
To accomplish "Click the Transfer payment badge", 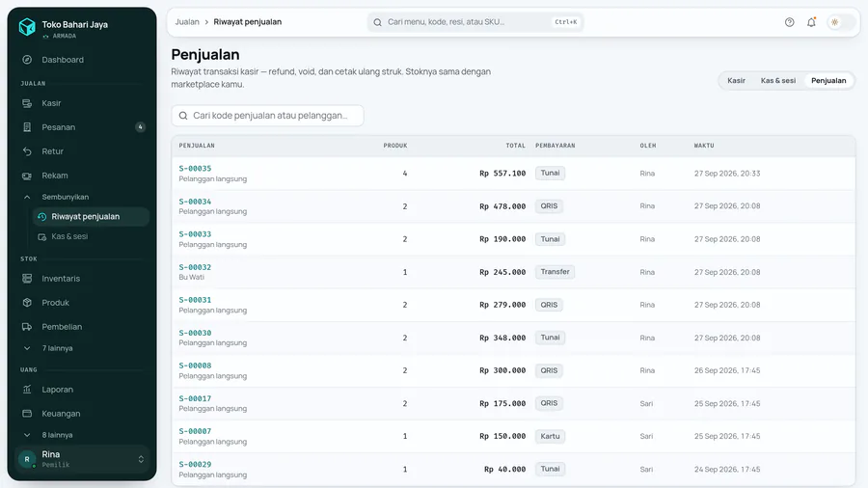I will click(555, 272).
